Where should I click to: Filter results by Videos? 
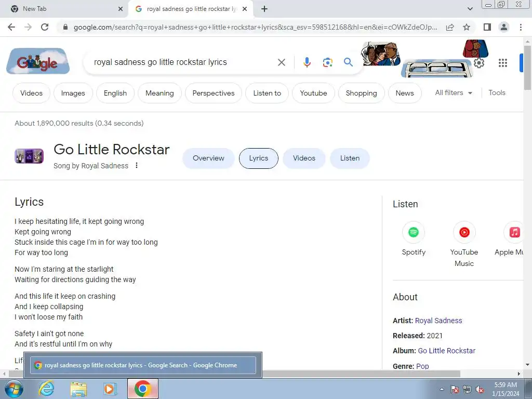coord(31,93)
